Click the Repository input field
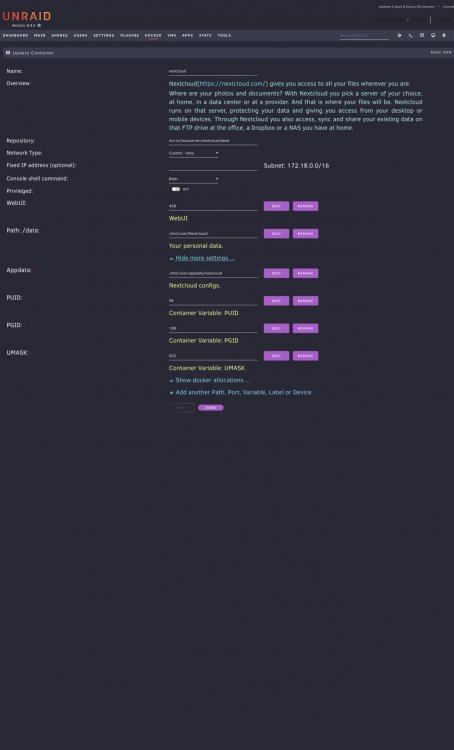 pos(213,141)
